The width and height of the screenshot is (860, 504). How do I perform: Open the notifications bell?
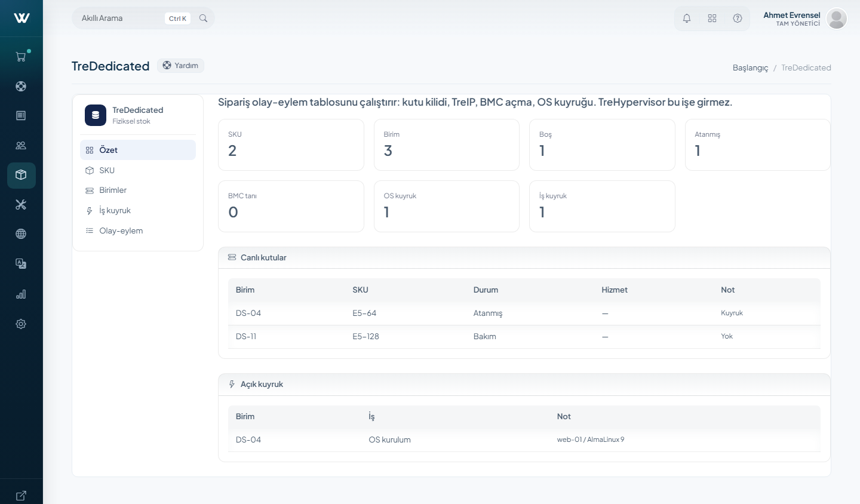(687, 19)
